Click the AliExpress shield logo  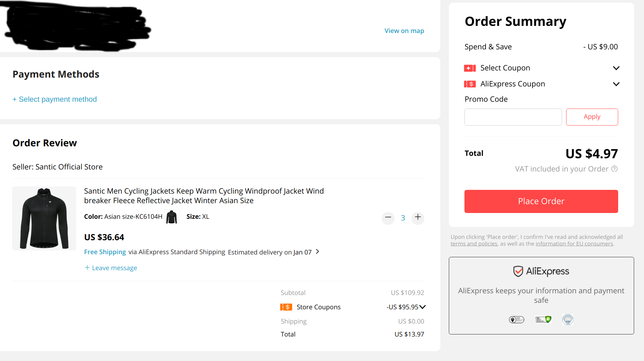coord(518,272)
